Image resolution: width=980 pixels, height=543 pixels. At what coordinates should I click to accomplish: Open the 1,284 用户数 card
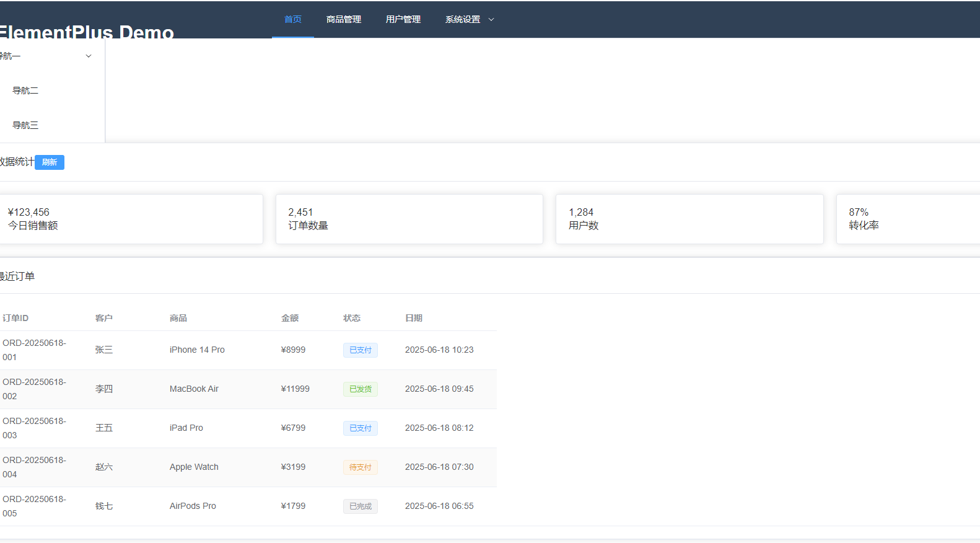tap(689, 219)
